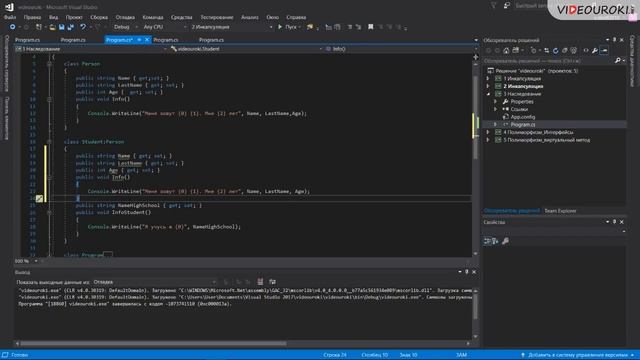Screen dimensions: 640x360
Task: Expand the 4 Полиморфизм_Интерфейсы project node
Action: coord(488,132)
